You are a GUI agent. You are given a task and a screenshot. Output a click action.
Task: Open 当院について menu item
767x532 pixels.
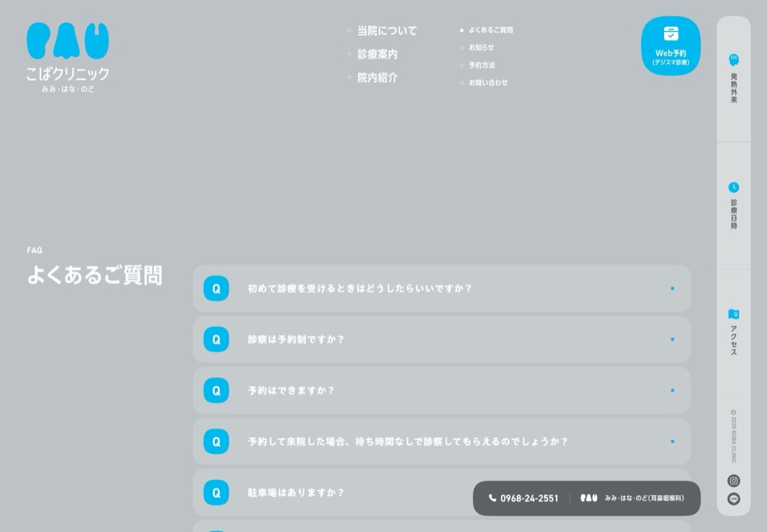(x=387, y=31)
